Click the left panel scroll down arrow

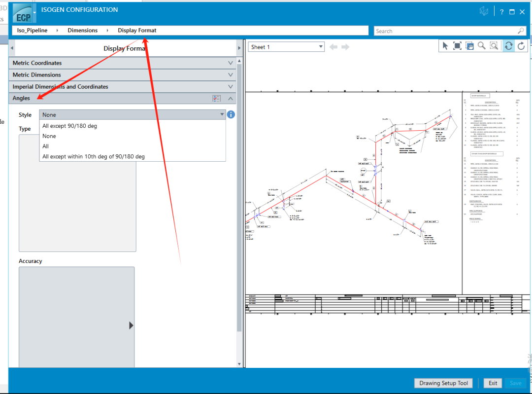pos(239,364)
